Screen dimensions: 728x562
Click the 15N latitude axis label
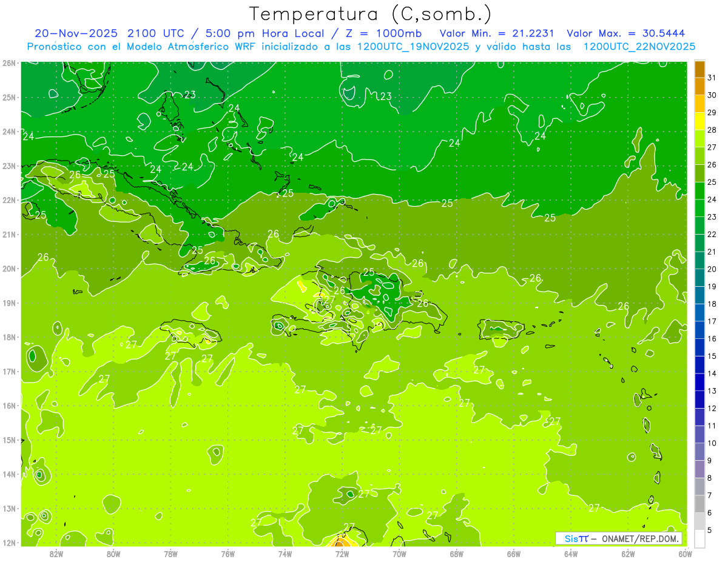pyautogui.click(x=9, y=440)
